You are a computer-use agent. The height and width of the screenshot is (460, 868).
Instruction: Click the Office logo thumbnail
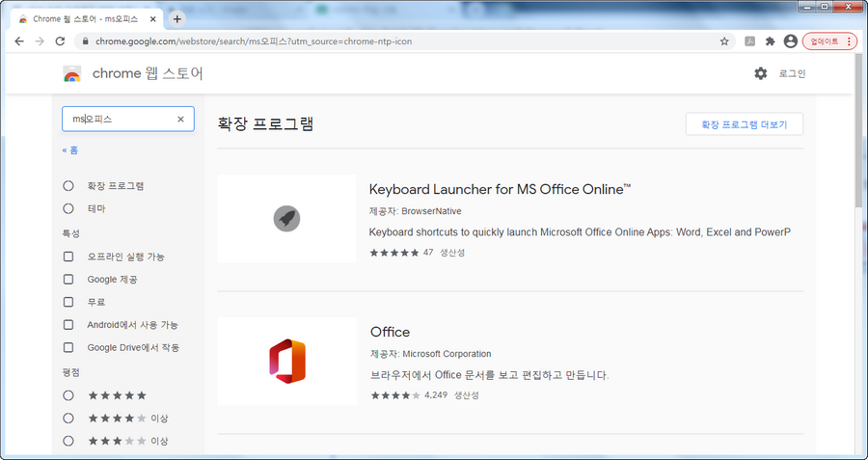pyautogui.click(x=287, y=361)
